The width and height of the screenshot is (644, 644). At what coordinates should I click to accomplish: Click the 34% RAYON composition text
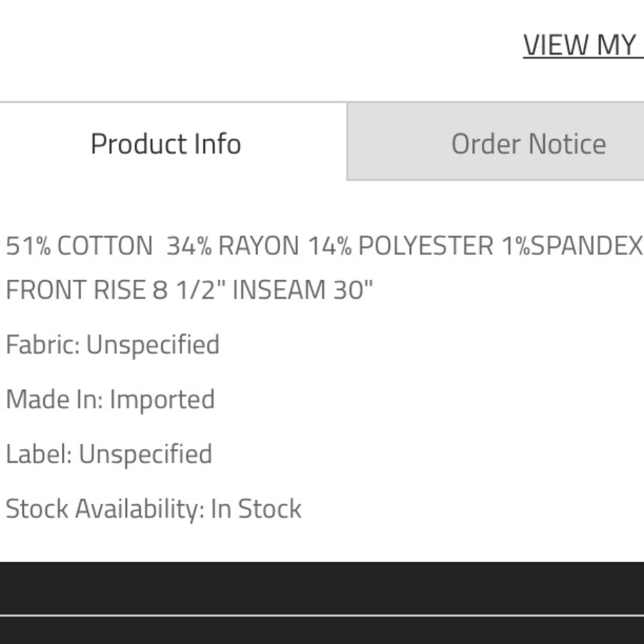[x=233, y=246]
